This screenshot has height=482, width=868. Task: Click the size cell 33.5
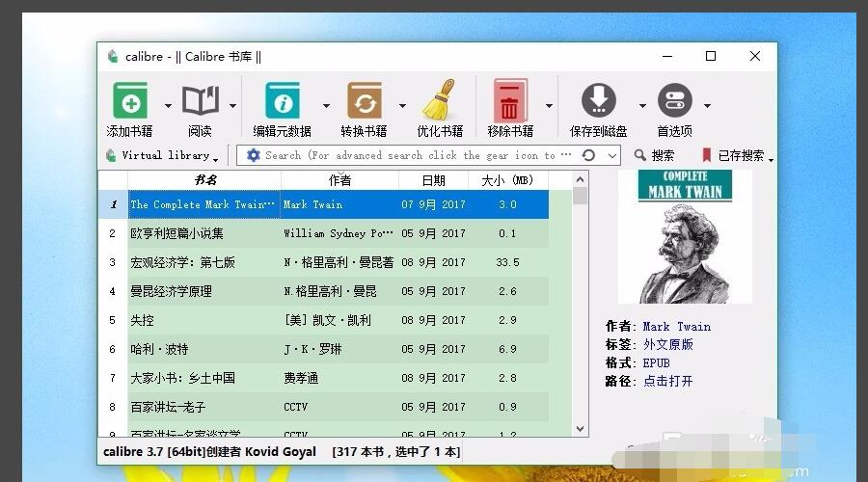coord(507,262)
